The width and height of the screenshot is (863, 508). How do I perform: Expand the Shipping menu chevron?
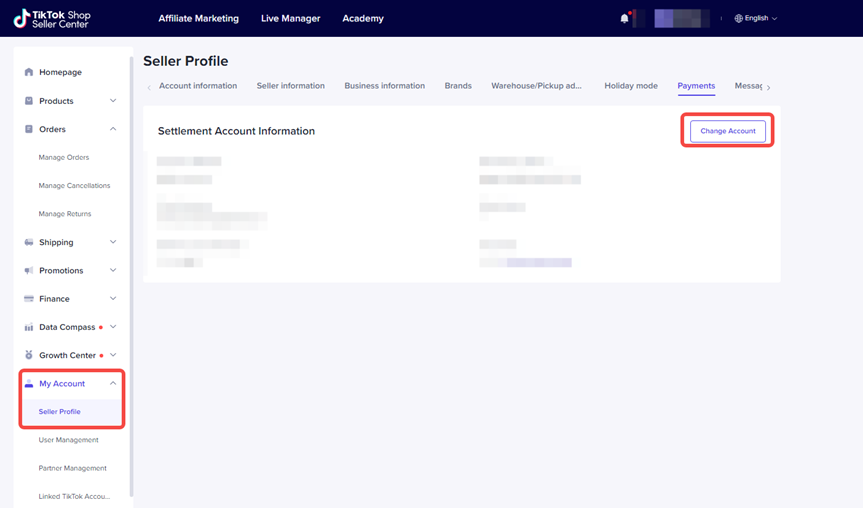[x=113, y=242]
